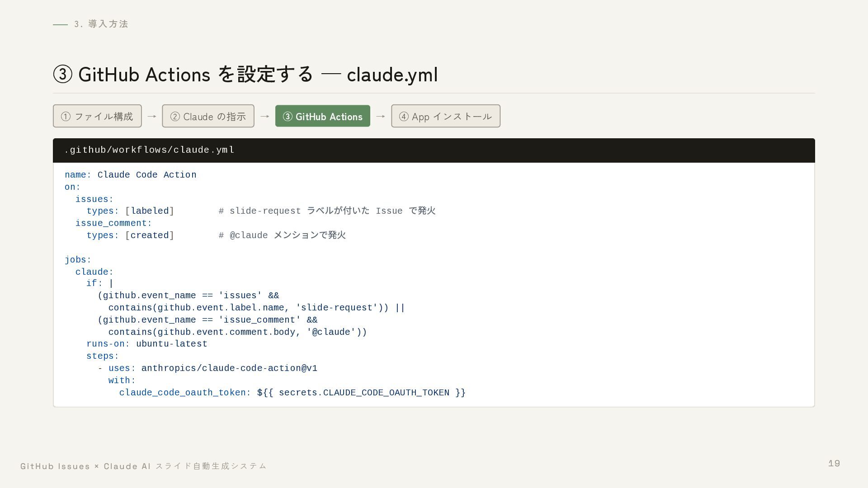This screenshot has width=868, height=488.
Task: Click the 'if: |' condition line
Action: 100,283
